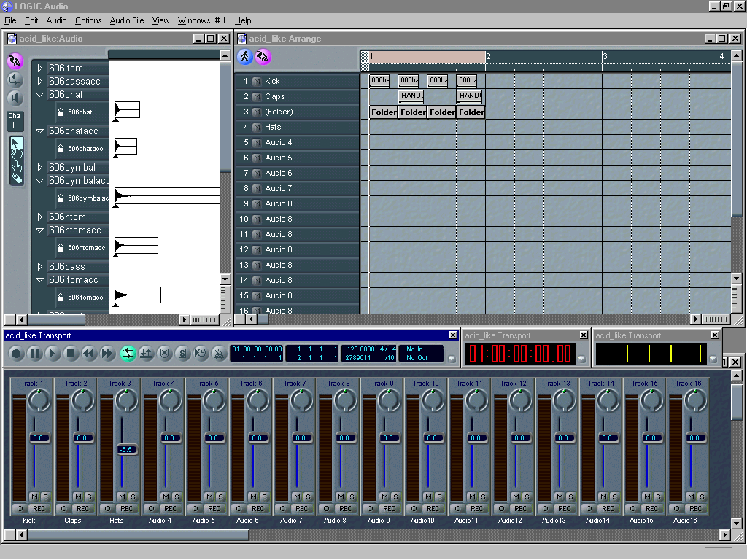747x560 pixels.
Task: Select the first HAND region on Claps track
Action: [x=411, y=96]
